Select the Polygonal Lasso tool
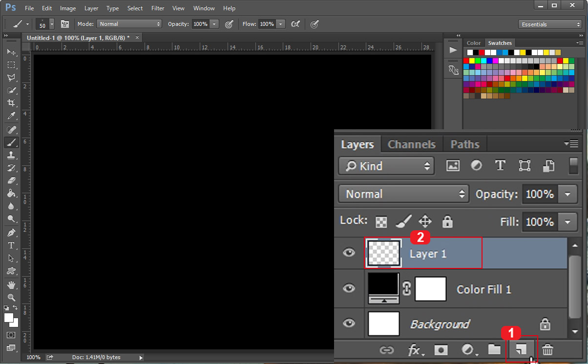 11,77
